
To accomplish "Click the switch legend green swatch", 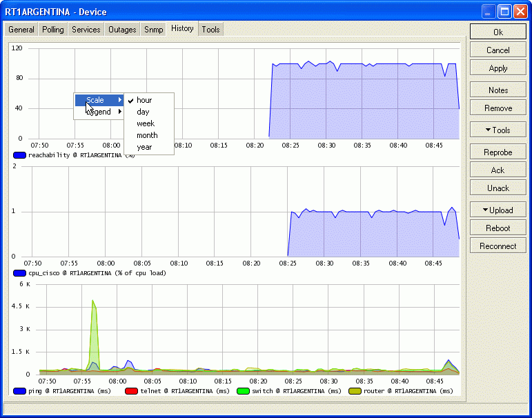I will point(243,391).
